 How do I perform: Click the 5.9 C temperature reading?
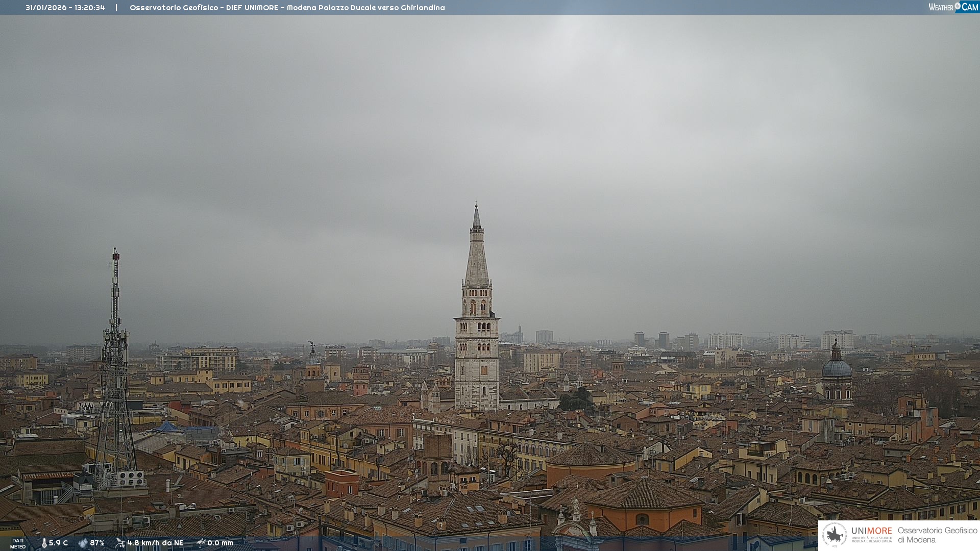(x=58, y=543)
